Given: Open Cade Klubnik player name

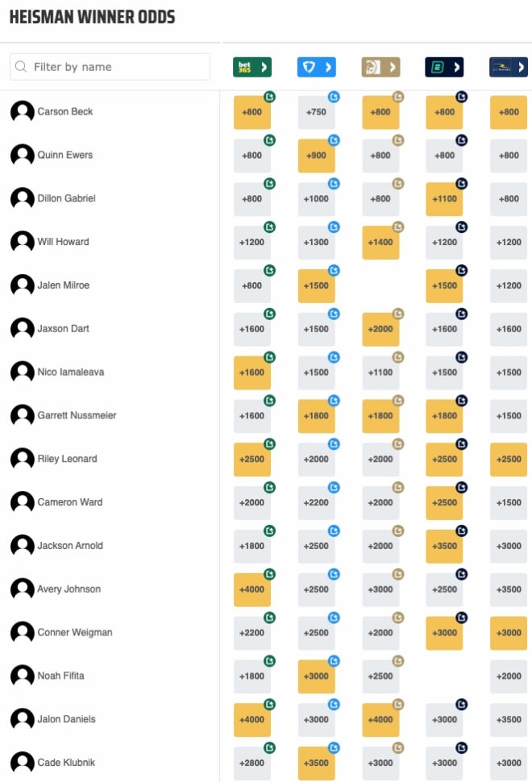Looking at the screenshot, I should tap(66, 763).
